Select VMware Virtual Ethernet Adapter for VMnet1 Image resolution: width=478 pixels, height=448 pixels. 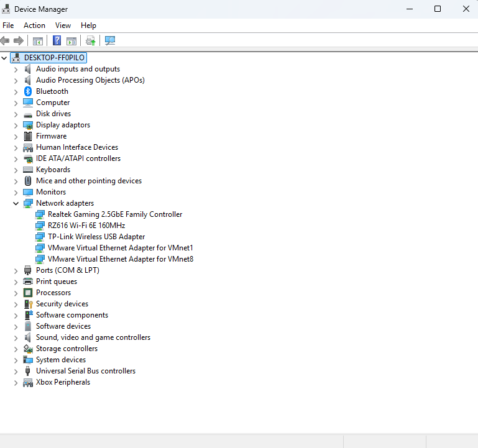[121, 248]
